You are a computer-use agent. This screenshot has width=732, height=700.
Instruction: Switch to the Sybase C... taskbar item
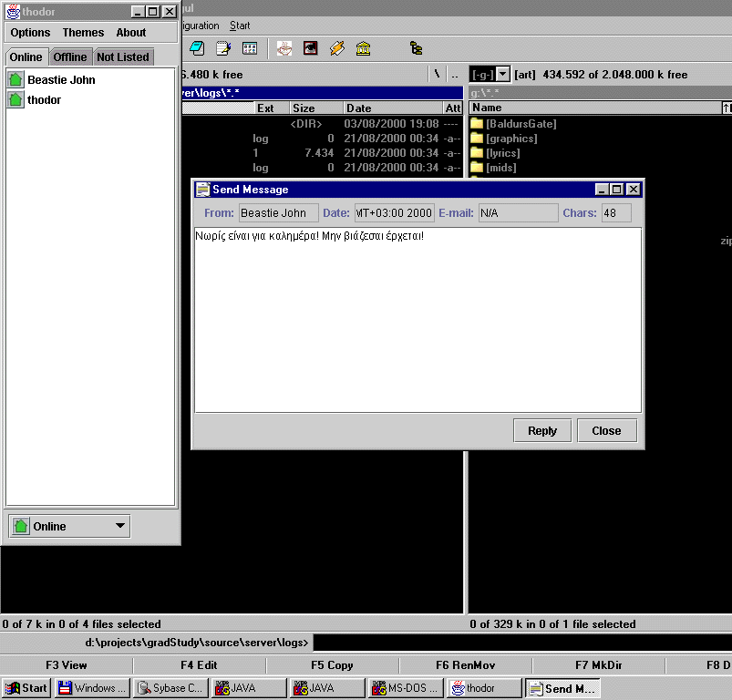[170, 688]
